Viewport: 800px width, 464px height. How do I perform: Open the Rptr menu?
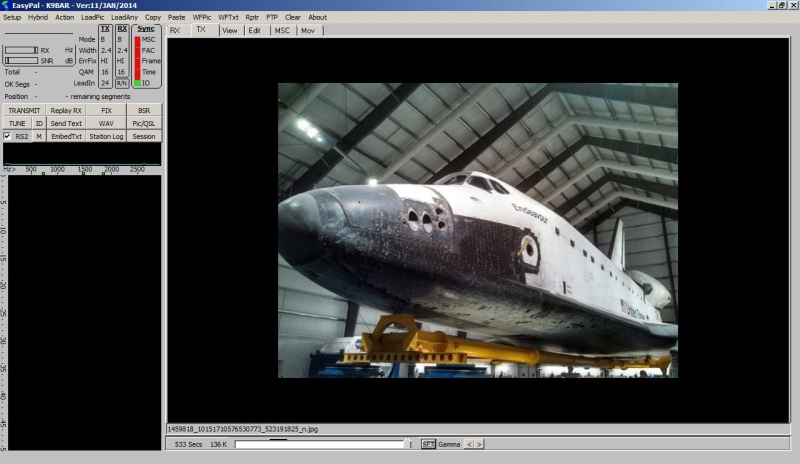click(x=252, y=17)
